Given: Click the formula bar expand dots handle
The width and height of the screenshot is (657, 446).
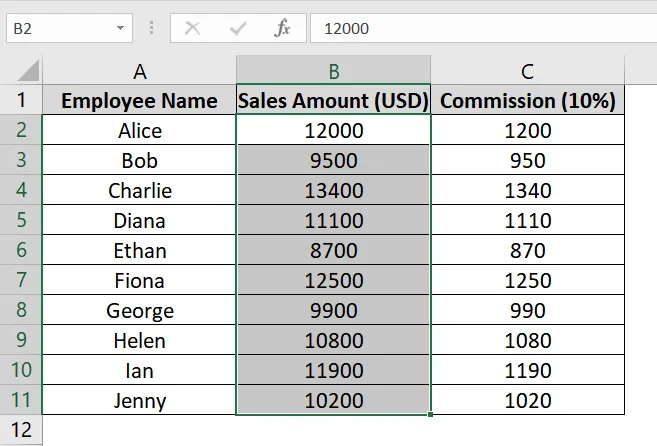Looking at the screenshot, I should coord(151,28).
